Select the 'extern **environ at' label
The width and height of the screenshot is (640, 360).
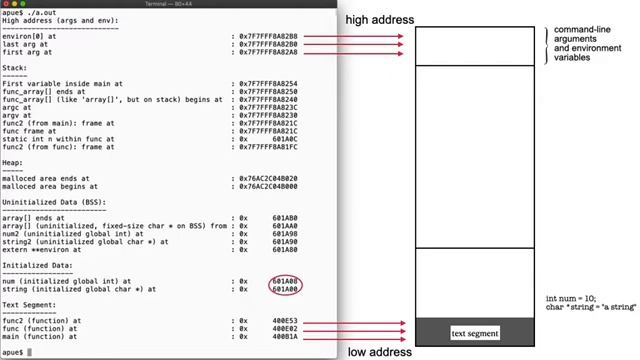pos(42,250)
